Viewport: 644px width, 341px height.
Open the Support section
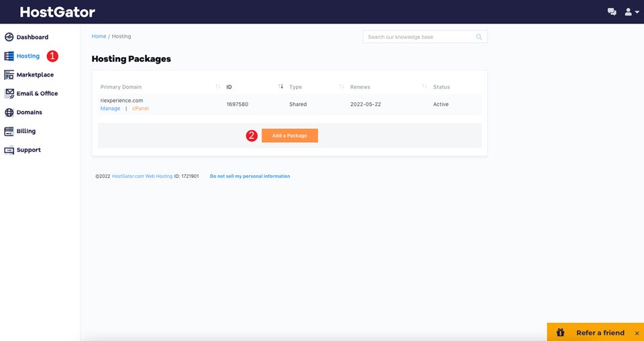coord(28,150)
